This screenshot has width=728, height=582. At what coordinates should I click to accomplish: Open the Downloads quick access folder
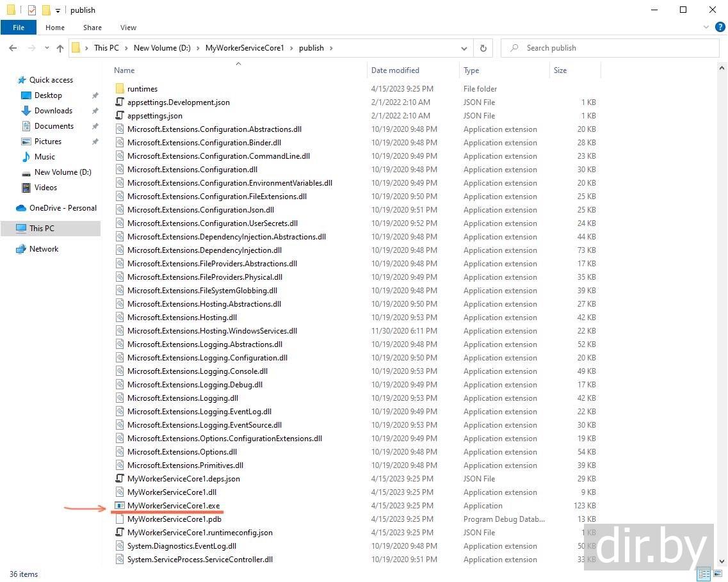[x=53, y=111]
